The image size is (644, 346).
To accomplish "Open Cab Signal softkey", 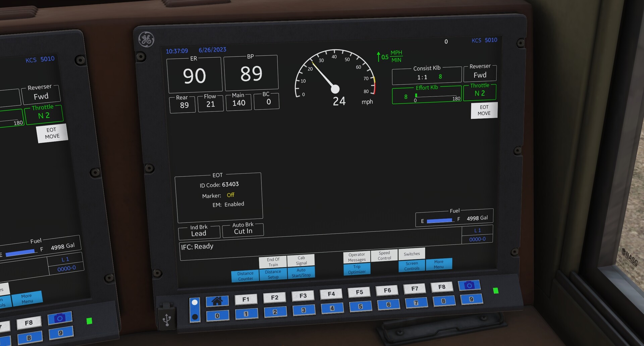I will [301, 260].
